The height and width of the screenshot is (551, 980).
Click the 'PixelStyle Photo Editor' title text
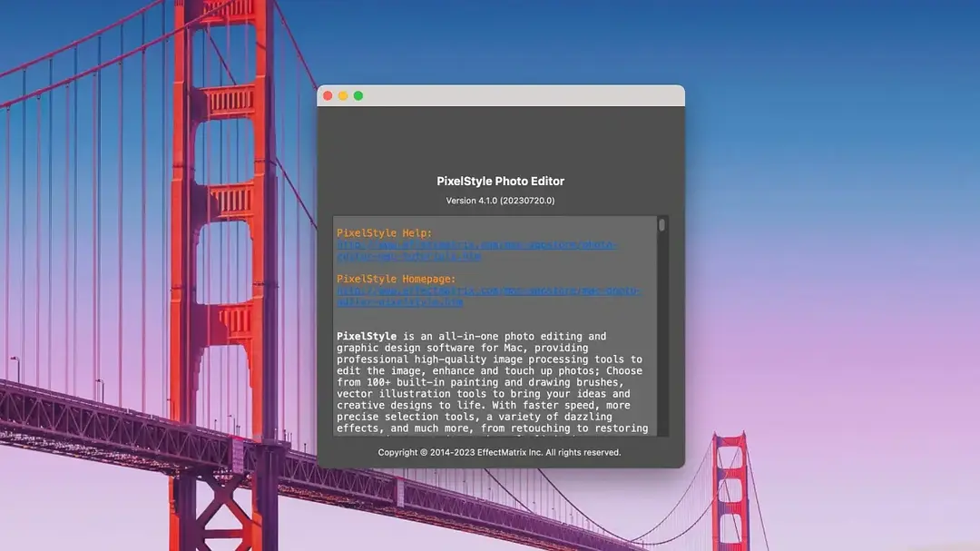coord(500,182)
